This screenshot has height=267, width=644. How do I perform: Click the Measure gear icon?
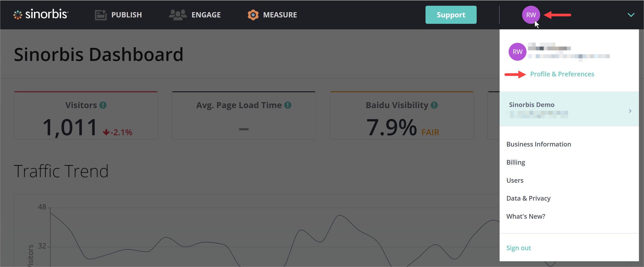pyautogui.click(x=253, y=15)
